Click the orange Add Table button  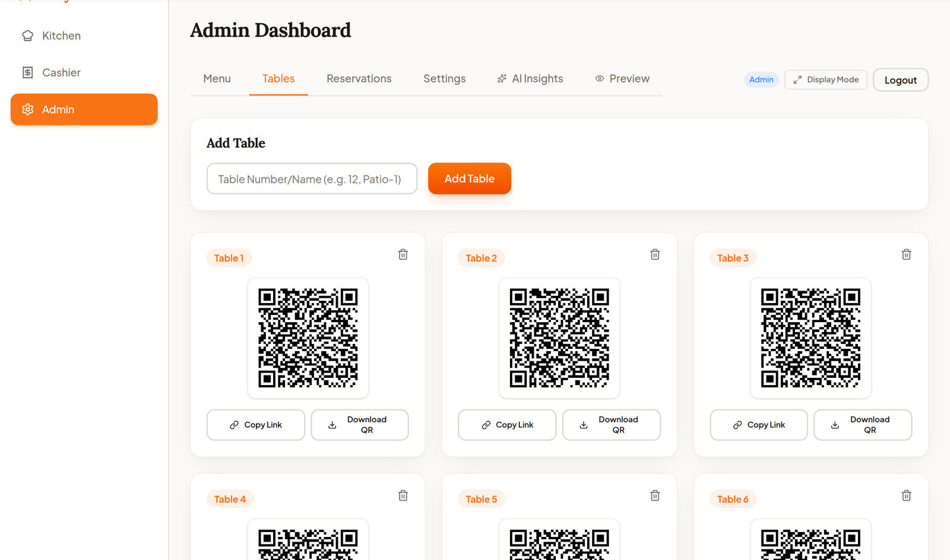(x=470, y=179)
